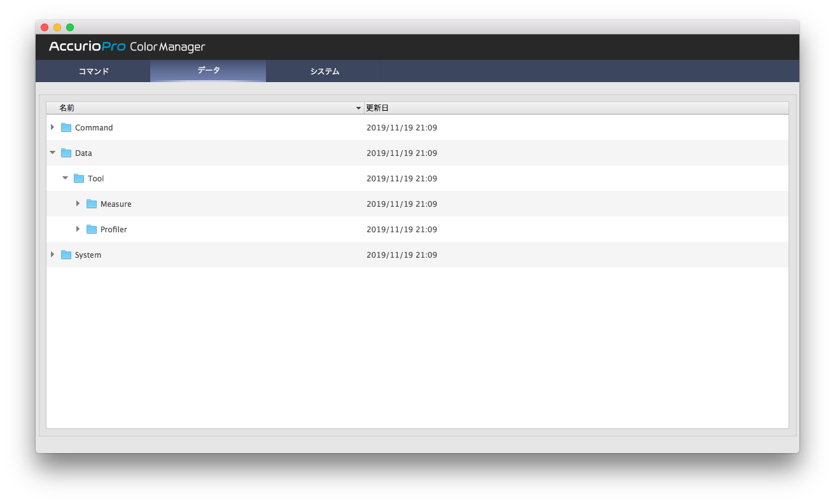Select the System row name

(x=88, y=255)
